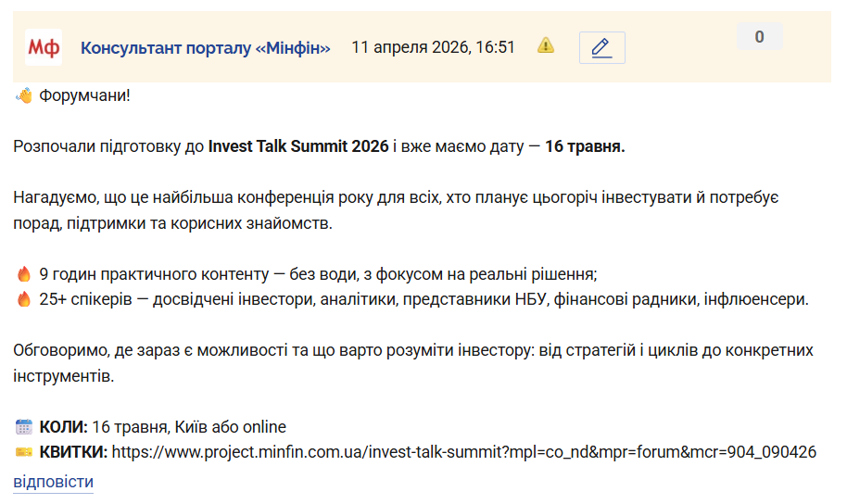Click the vote counter showing 0
The height and width of the screenshot is (504, 847).
[x=759, y=37]
